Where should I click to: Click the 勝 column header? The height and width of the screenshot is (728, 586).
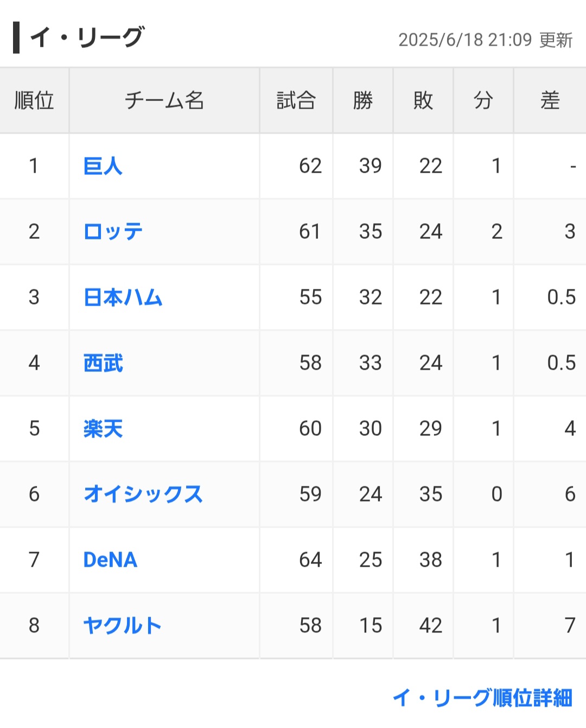363,100
